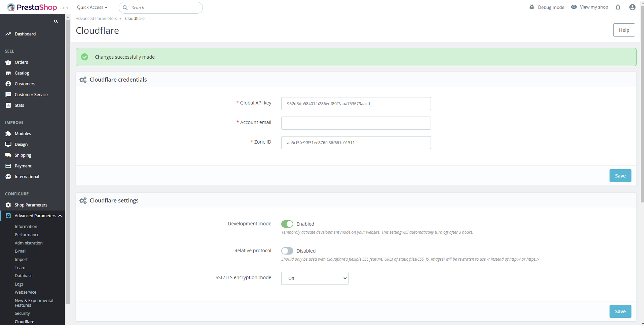Click the 'Disabled' label of Relative protocol
644x325 pixels.
[x=306, y=251]
